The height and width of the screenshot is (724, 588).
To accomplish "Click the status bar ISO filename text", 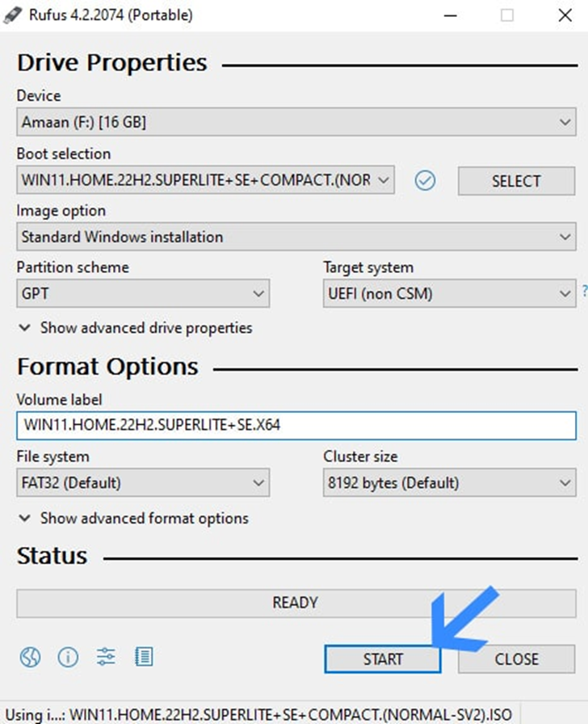I will [258, 714].
